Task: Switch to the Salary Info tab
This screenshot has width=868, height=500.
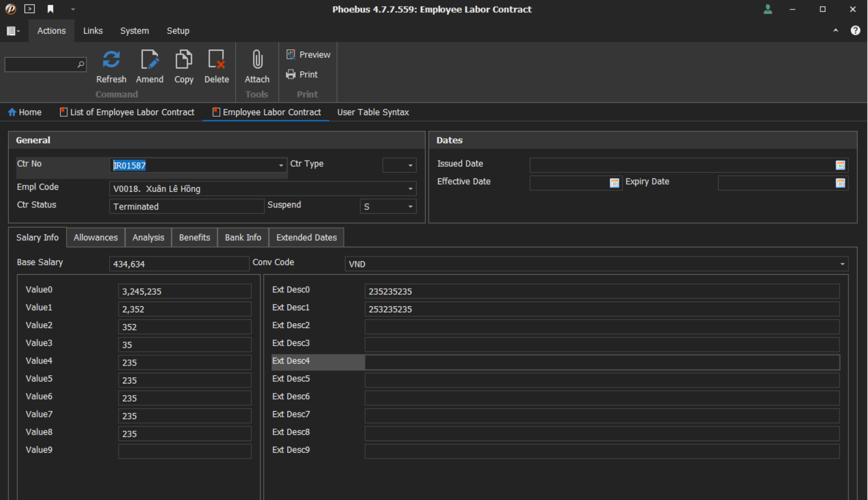Action: coord(37,237)
